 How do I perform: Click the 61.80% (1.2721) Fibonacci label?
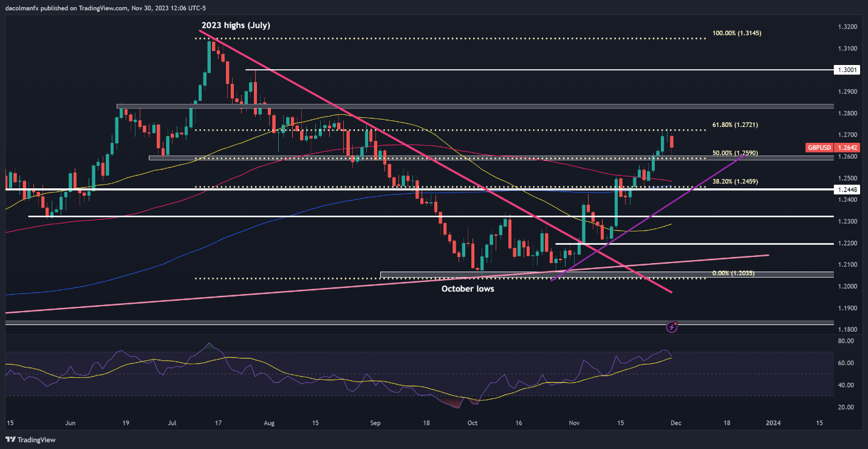tap(735, 125)
